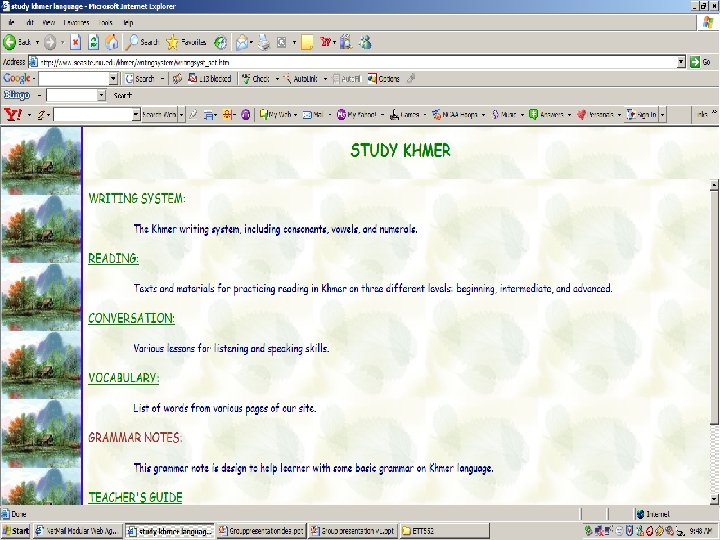Open the Yahoo logo dropdown arrow
Image resolution: width=720 pixels, height=540 pixels.
(x=29, y=115)
